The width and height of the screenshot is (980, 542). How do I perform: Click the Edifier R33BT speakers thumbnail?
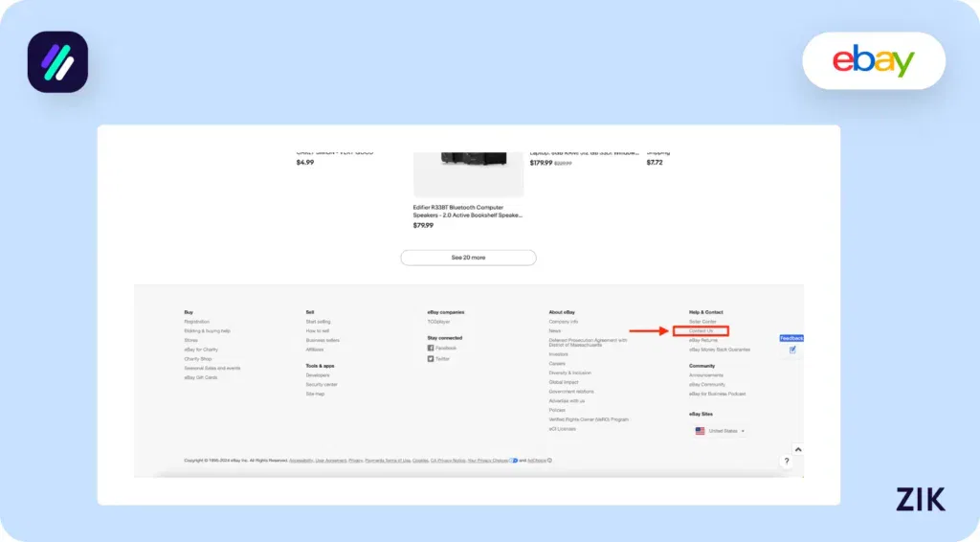(x=468, y=174)
